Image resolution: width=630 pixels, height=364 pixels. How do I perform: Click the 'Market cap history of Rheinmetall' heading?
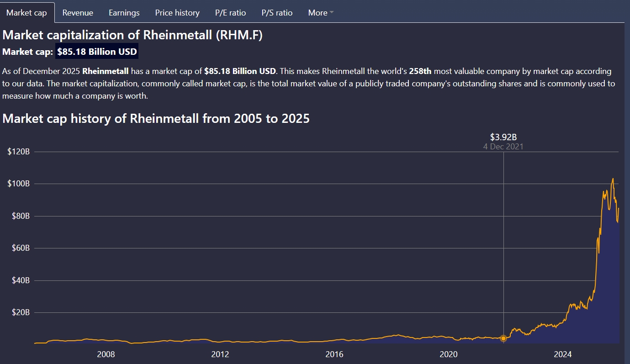(x=156, y=119)
